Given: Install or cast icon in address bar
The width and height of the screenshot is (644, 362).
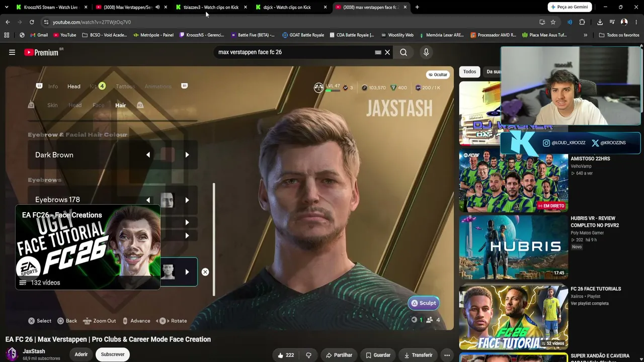Looking at the screenshot, I should click(542, 22).
